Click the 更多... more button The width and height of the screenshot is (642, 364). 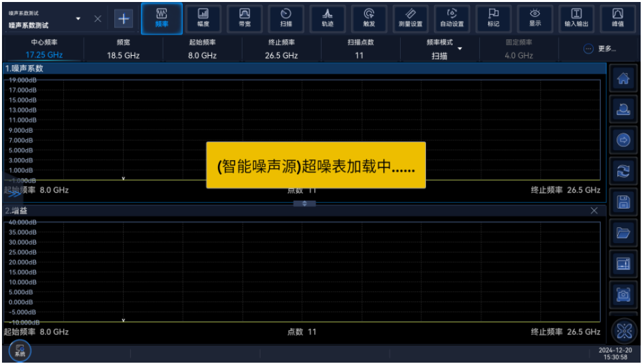(599, 49)
